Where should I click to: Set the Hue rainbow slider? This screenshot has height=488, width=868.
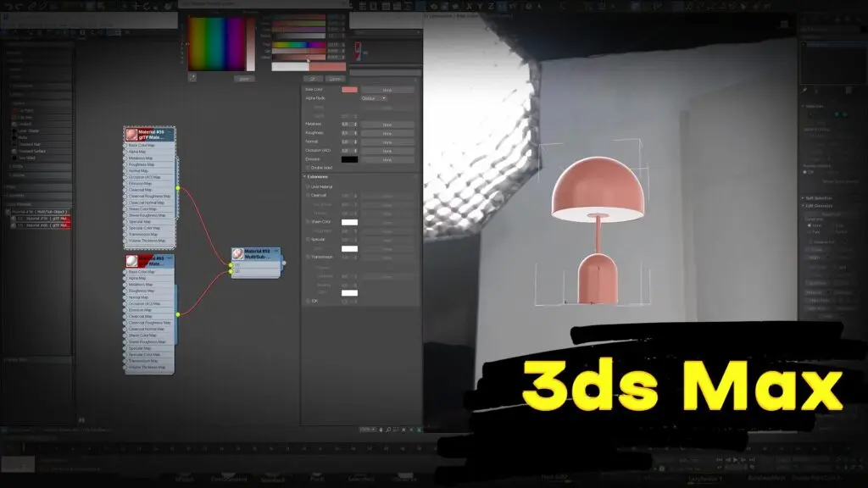pos(298,44)
